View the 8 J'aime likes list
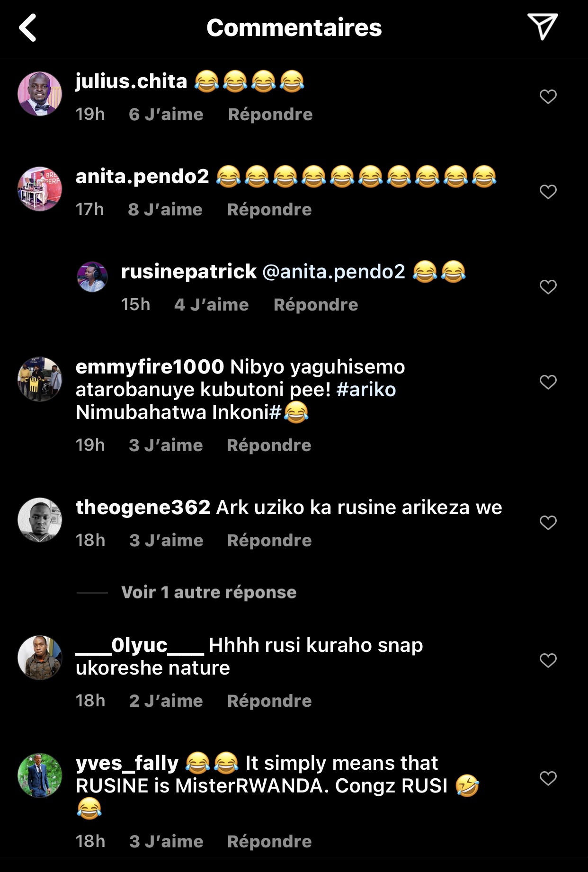The width and height of the screenshot is (588, 872). point(165,210)
